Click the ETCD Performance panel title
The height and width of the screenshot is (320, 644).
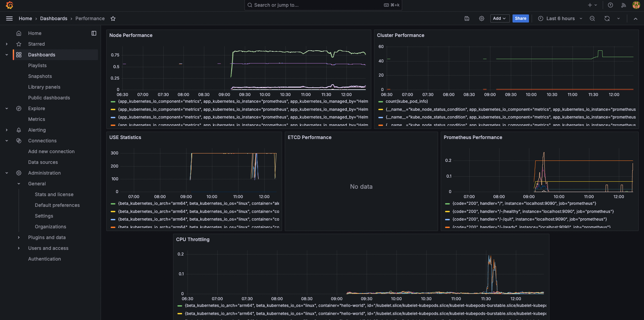coord(309,137)
